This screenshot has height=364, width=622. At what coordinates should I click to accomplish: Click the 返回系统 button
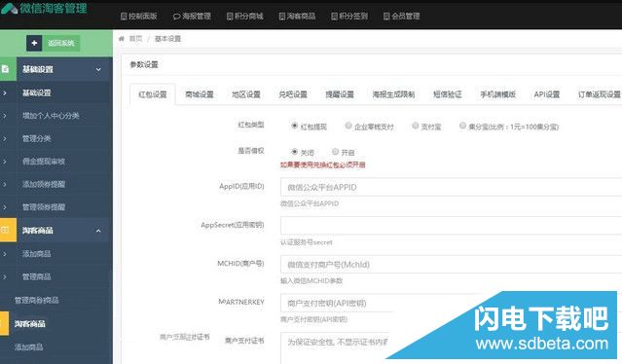pyautogui.click(x=60, y=43)
